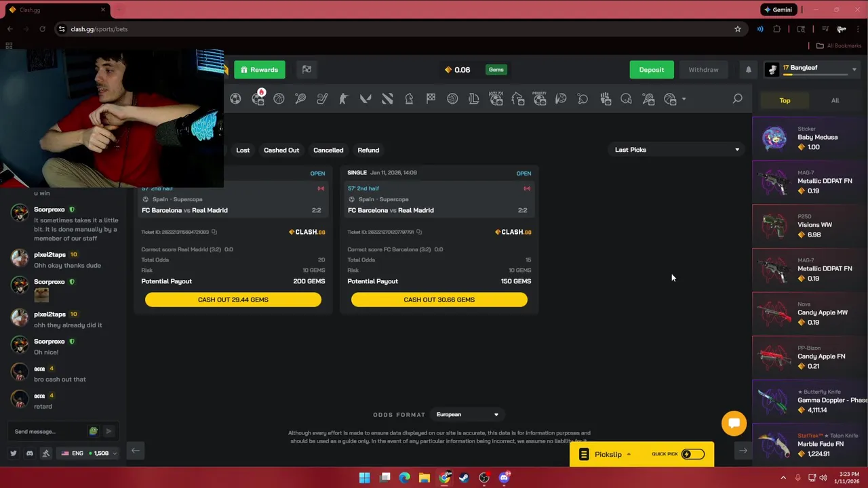Open the Discord link in chat footer

(x=29, y=453)
